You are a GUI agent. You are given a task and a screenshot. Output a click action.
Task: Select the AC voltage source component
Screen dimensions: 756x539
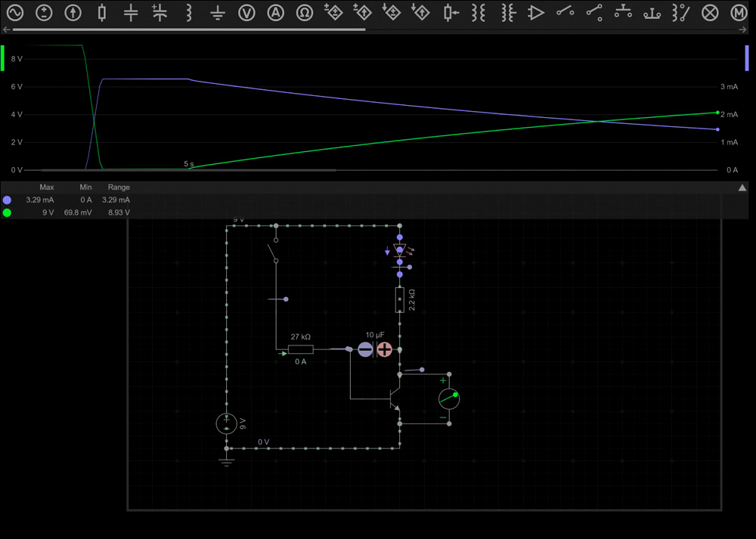tap(15, 13)
